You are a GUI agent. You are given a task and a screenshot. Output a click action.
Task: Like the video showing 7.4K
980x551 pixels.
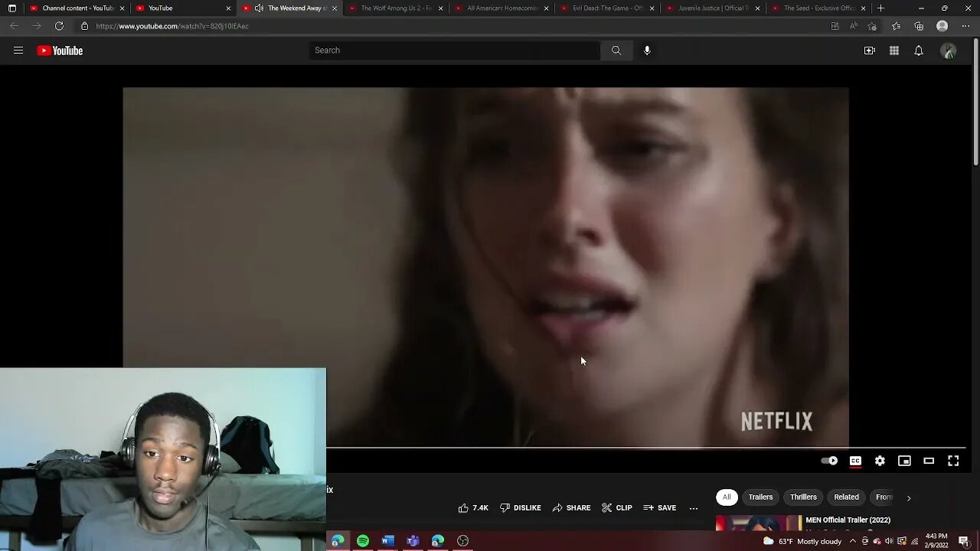coord(473,508)
